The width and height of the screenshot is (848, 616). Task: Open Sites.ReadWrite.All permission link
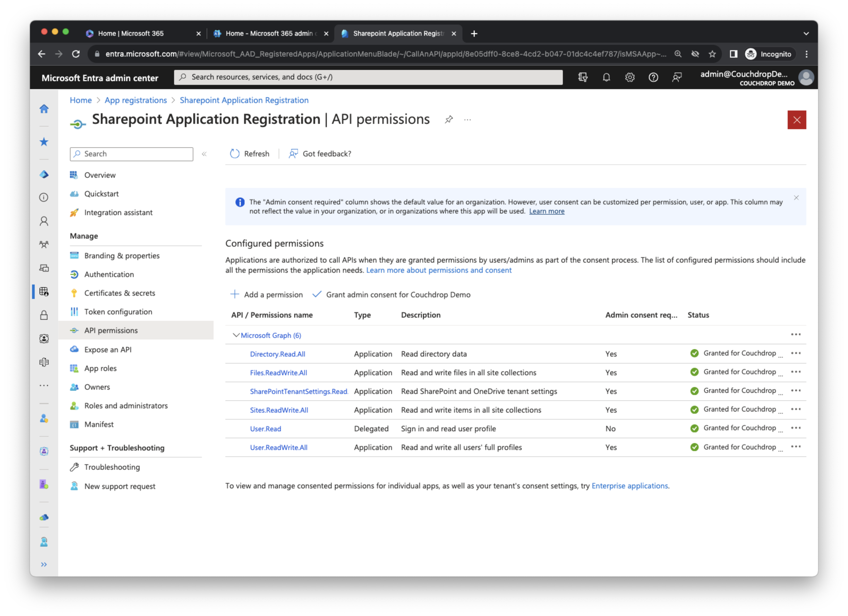point(279,410)
